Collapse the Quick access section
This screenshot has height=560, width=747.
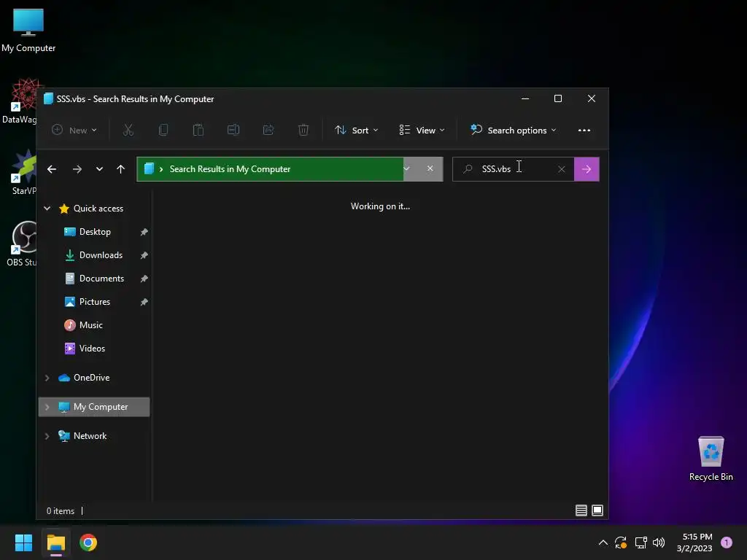click(x=47, y=208)
